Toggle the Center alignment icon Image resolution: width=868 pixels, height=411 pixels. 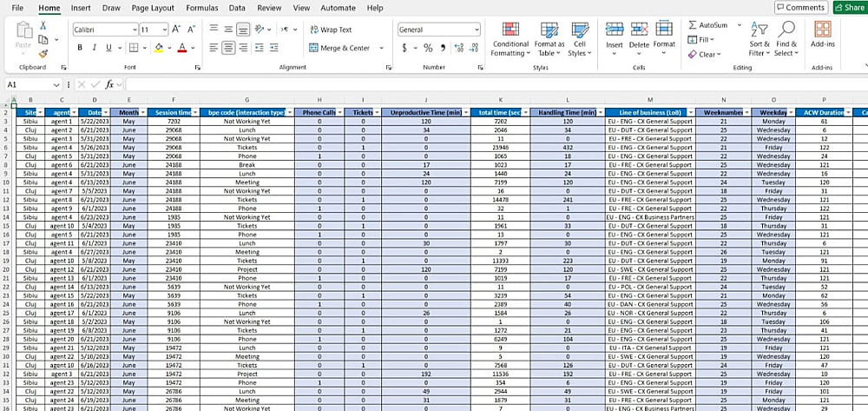[x=228, y=48]
